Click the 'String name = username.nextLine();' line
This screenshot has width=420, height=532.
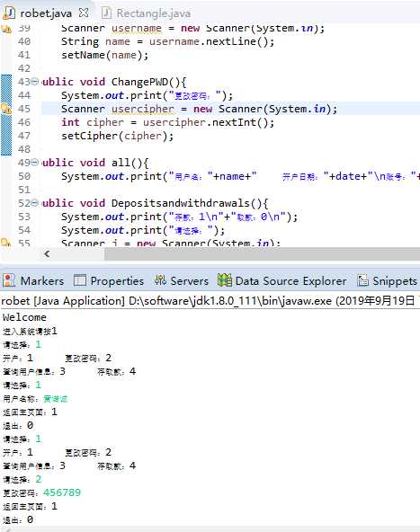(x=167, y=41)
